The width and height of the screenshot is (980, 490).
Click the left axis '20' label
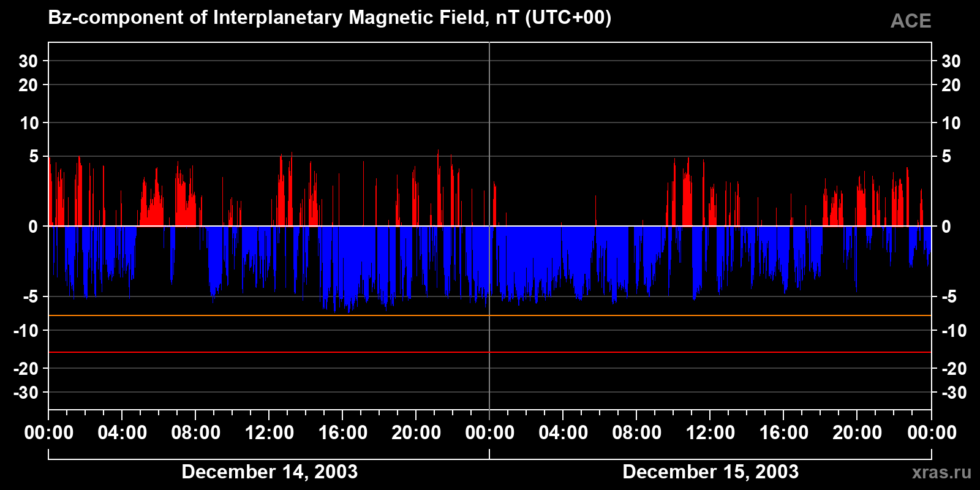[28, 85]
